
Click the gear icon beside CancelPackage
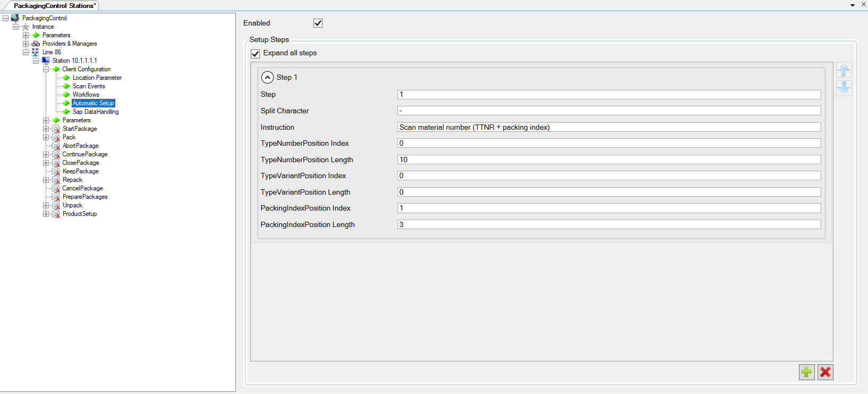coord(56,188)
